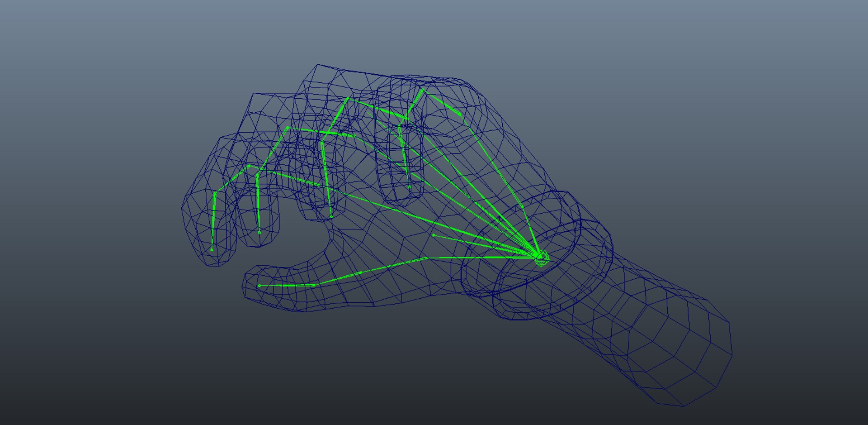Select the thumb tip joint

(259, 286)
